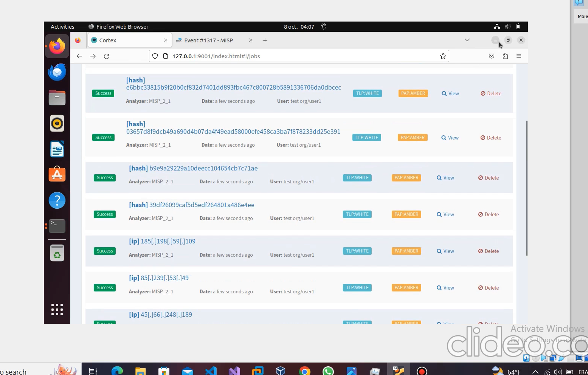Delete job for ip 85[.]239[.]53[.]49
Viewport: 588px width, 375px height.
[x=489, y=288]
